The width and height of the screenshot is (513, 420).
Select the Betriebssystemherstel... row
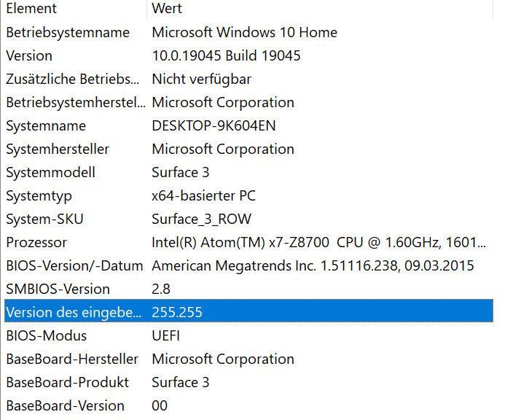point(75,102)
